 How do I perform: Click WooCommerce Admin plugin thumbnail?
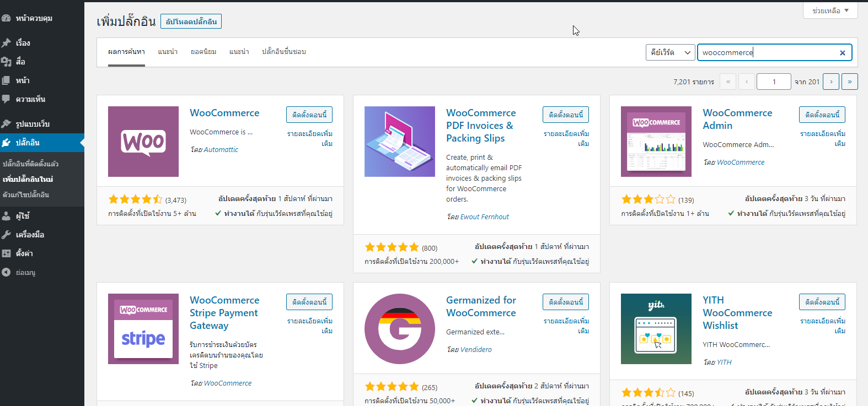tap(656, 142)
